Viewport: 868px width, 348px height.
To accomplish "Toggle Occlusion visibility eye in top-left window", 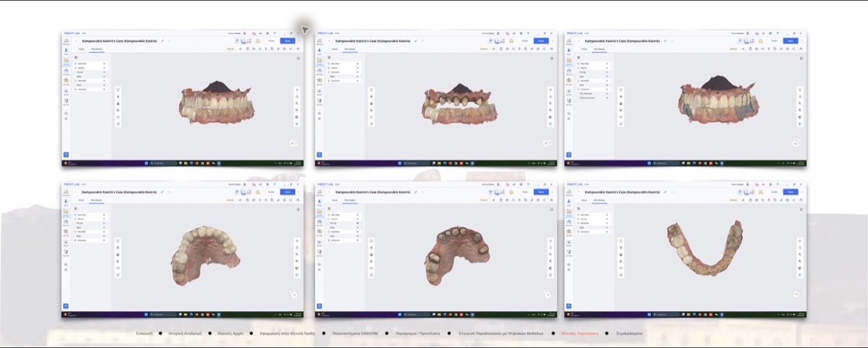I will pyautogui.click(x=104, y=90).
